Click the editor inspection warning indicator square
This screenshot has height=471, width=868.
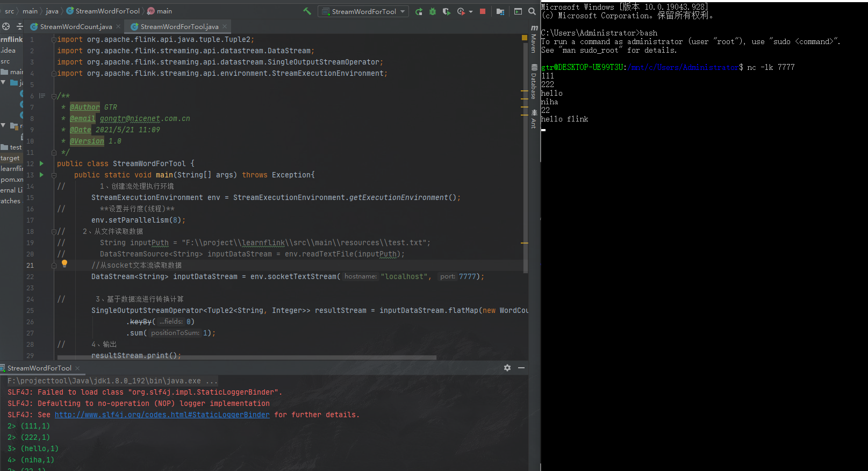524,38
